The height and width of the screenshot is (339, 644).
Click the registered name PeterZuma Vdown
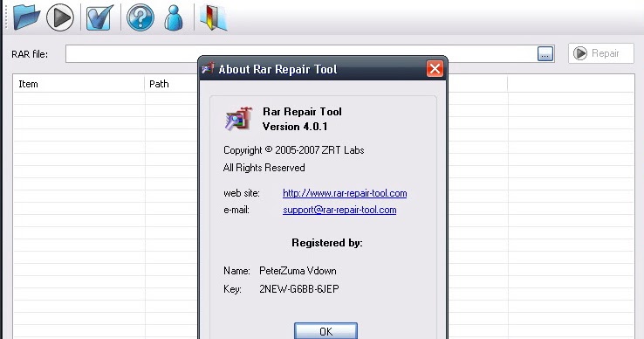tap(298, 271)
